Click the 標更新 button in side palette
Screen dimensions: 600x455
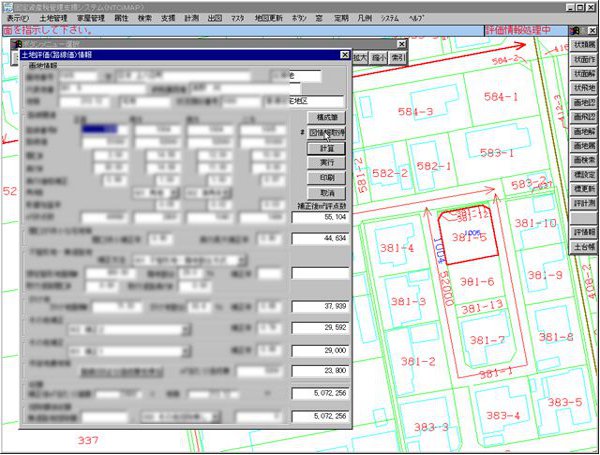click(x=584, y=189)
